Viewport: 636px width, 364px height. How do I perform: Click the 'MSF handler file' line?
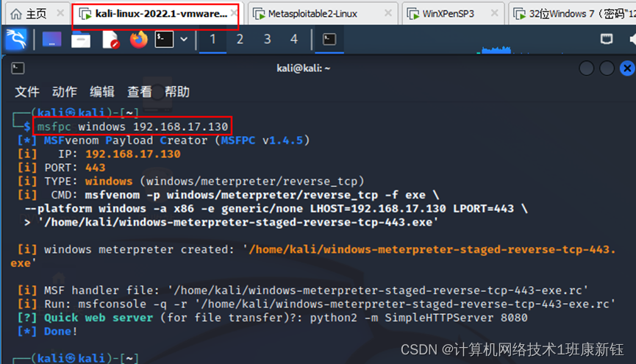tap(303, 290)
